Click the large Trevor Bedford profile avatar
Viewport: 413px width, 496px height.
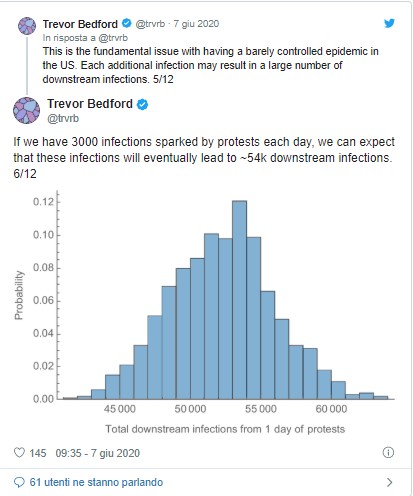click(x=27, y=111)
